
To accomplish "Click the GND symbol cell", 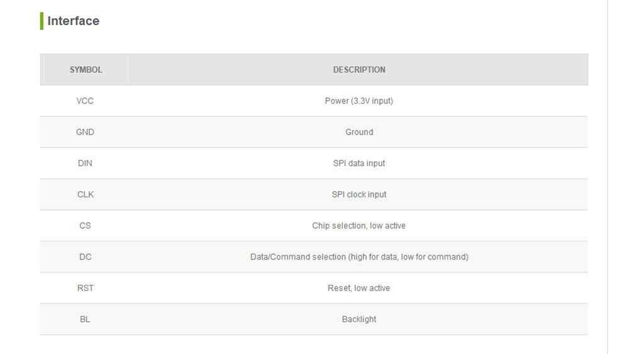I will [85, 132].
